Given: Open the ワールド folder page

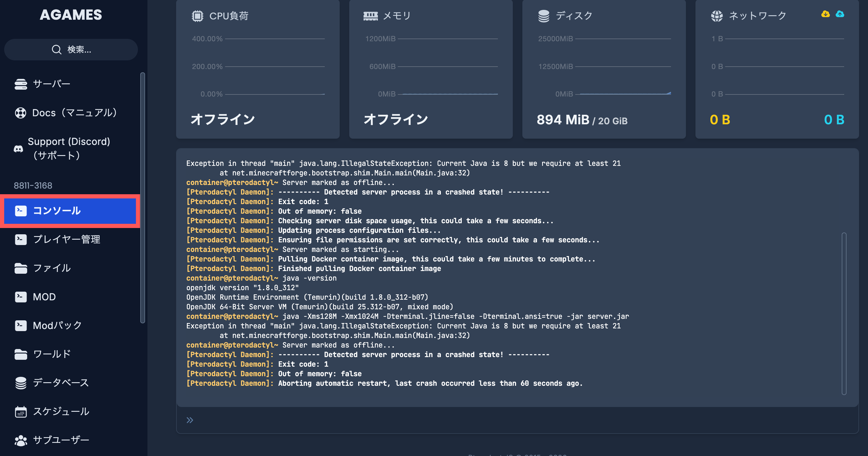Looking at the screenshot, I should pos(52,354).
